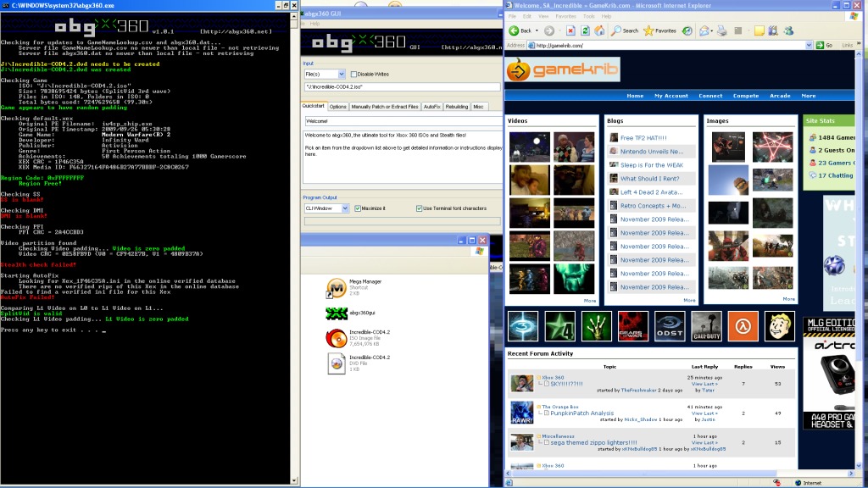The width and height of the screenshot is (868, 488).
Task: Open the Halo 3 ODST game icon
Action: click(x=670, y=326)
